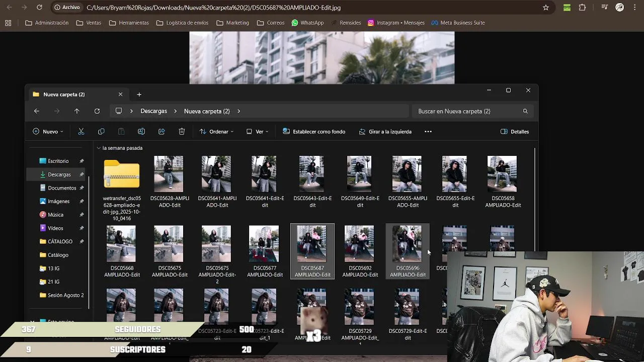This screenshot has height=362, width=644.
Task: Click Descargas in the address breadcrumb
Action: coord(153,111)
